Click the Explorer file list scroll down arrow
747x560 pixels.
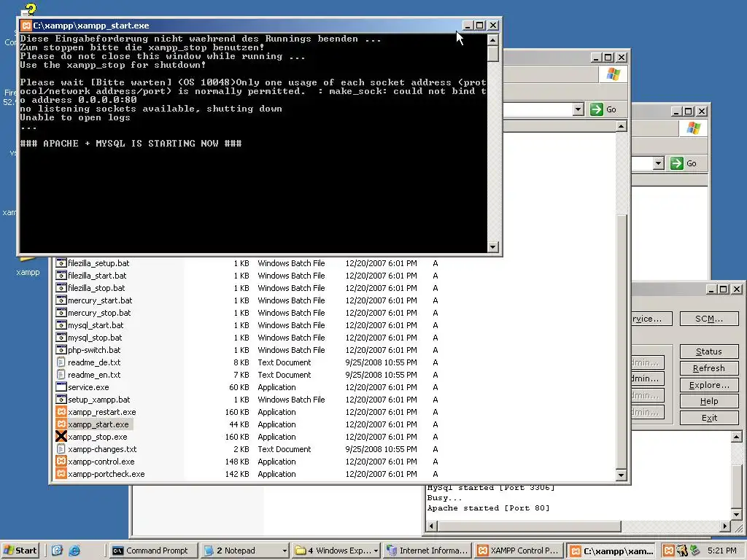click(x=621, y=475)
